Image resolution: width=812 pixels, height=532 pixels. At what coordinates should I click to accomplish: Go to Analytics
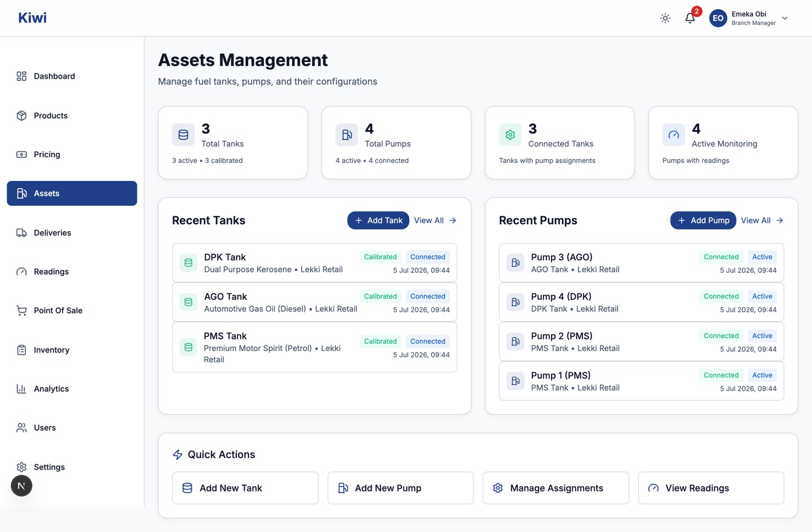tap(72, 389)
